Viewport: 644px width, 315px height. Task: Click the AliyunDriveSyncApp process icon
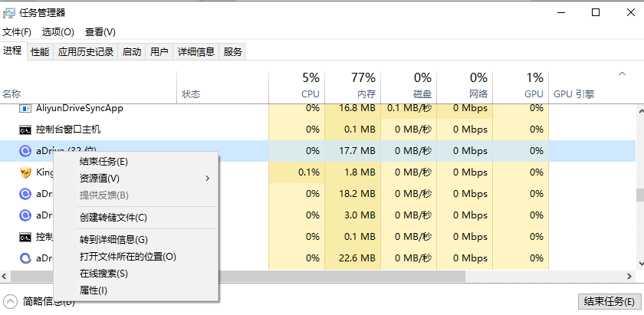point(25,108)
